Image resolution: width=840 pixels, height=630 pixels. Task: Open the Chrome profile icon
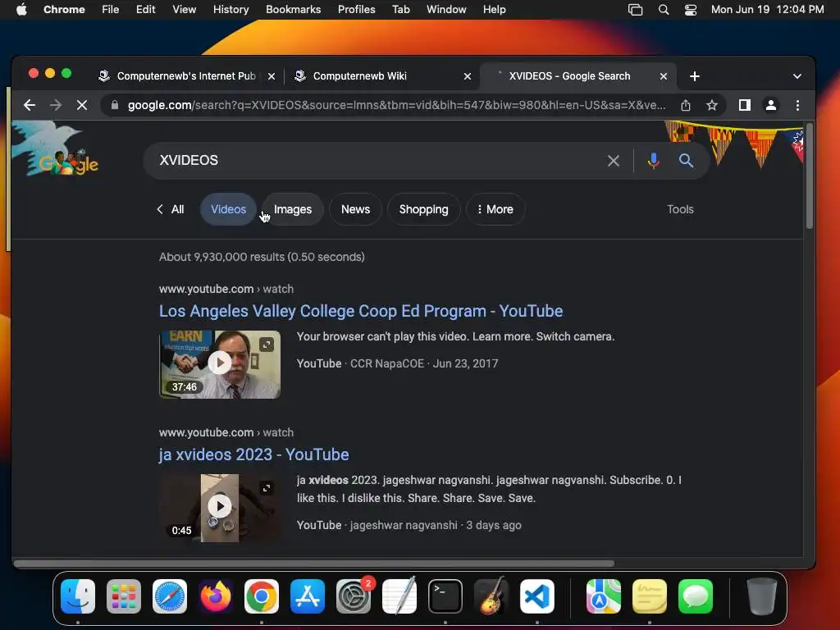(771, 105)
